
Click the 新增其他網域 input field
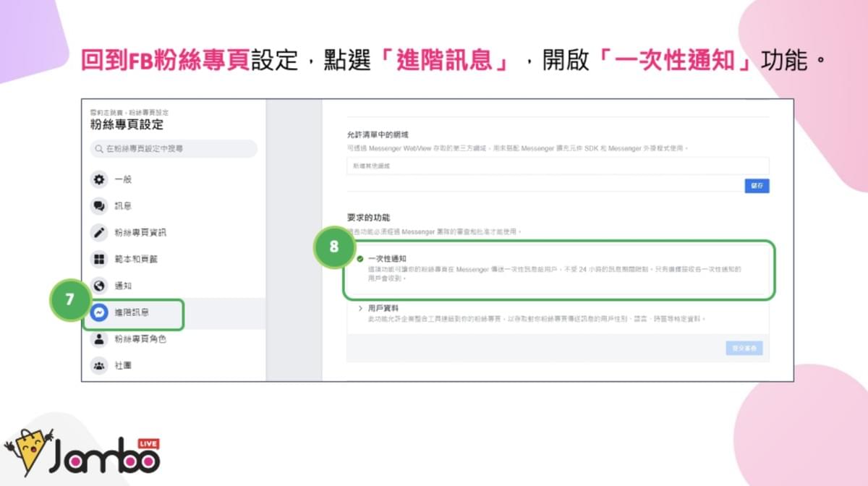coord(558,166)
